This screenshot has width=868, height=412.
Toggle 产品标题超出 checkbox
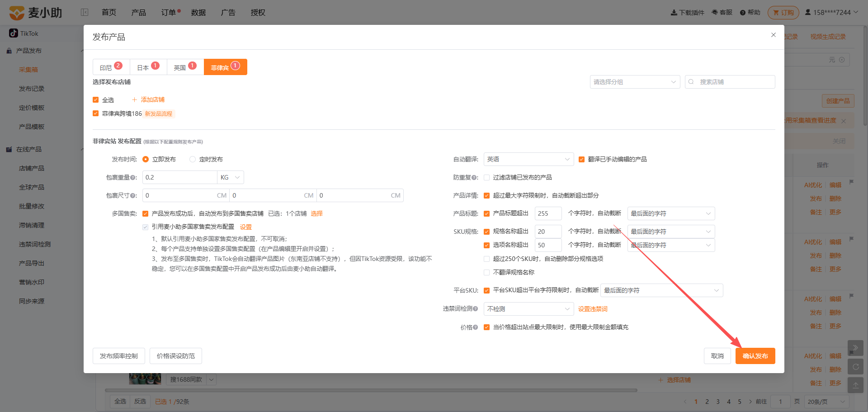click(x=486, y=213)
